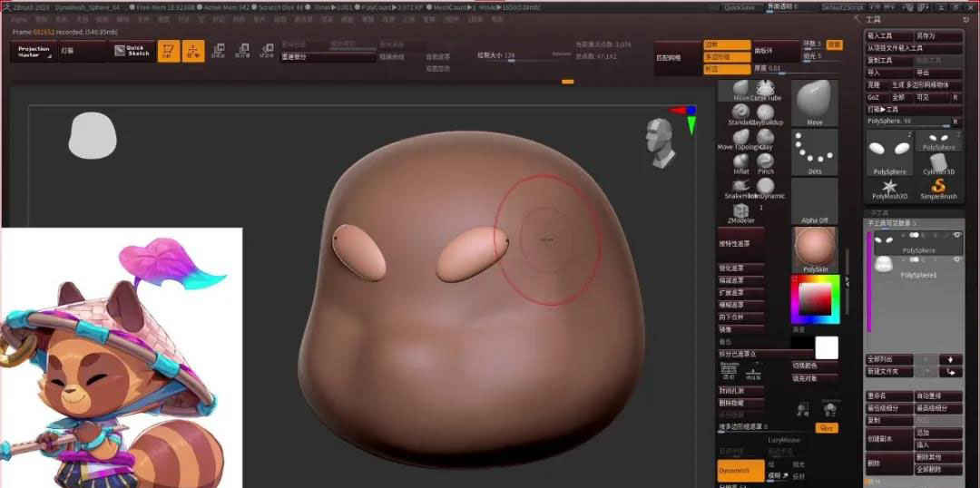Viewport: 980px width, 488px height.
Task: Activate Draw mode orange button
Action: point(193,51)
